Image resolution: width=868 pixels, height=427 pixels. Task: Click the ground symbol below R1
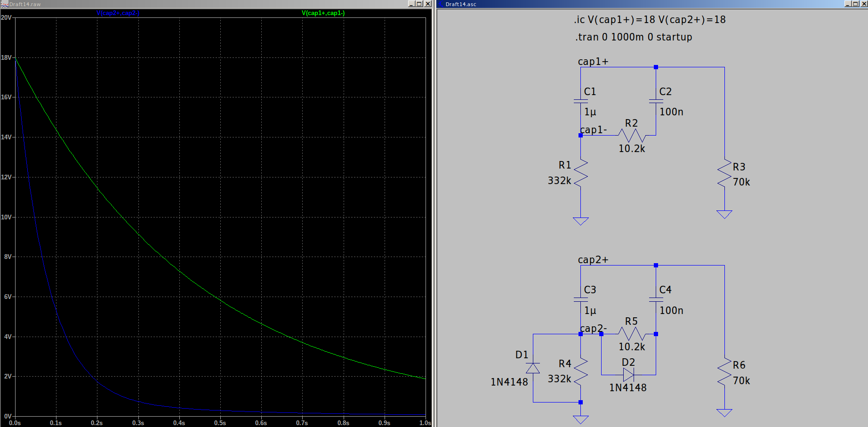[x=581, y=221]
